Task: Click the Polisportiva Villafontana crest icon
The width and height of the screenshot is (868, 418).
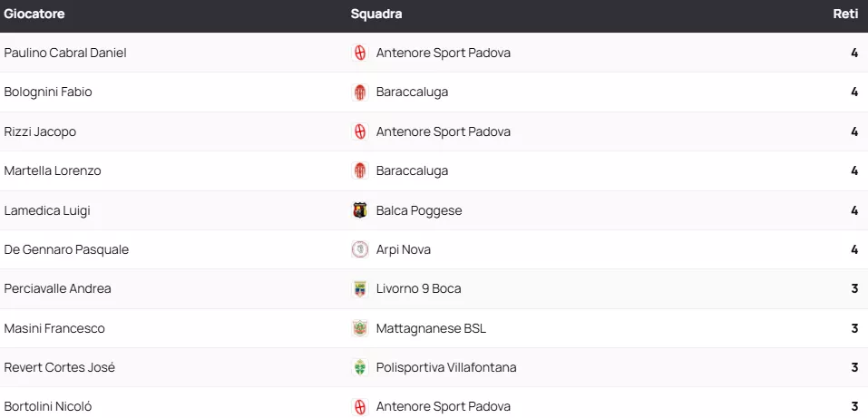Action: (x=360, y=368)
